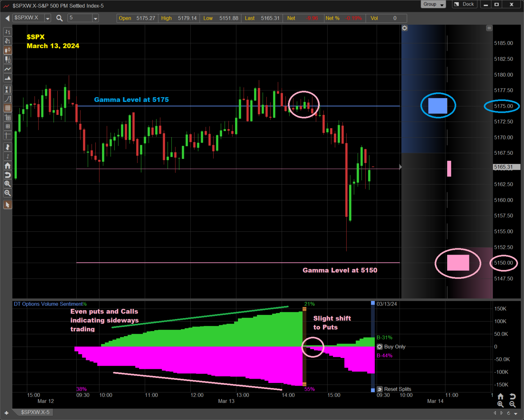Select the candlestick chart style icon
Image resolution: width=524 pixels, height=420 pixels.
tap(8, 50)
